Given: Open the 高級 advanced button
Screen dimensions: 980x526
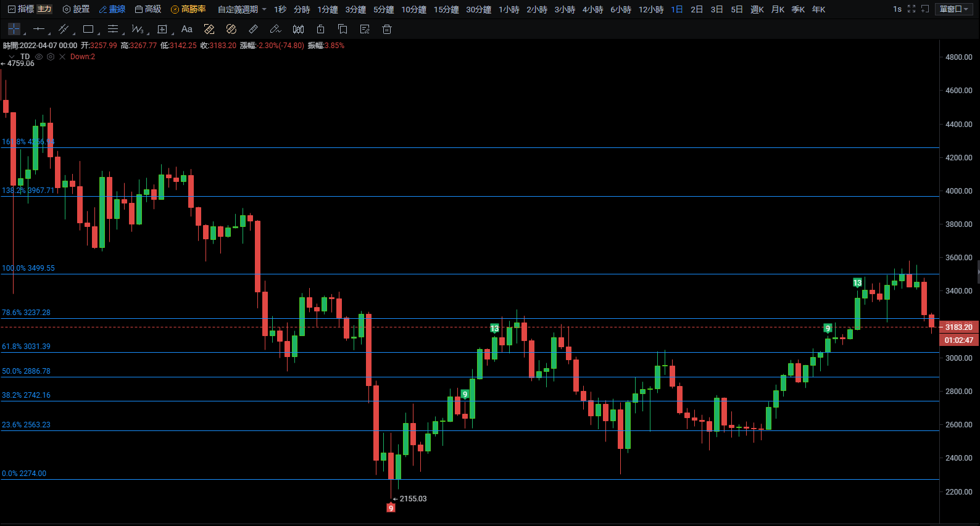Looking at the screenshot, I should (x=148, y=9).
